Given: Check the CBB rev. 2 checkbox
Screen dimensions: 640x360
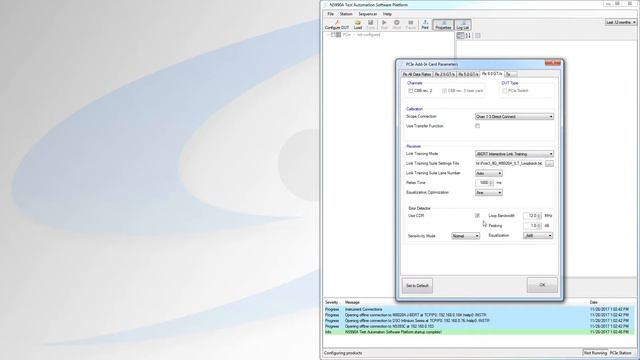Looking at the screenshot, I should (x=411, y=91).
